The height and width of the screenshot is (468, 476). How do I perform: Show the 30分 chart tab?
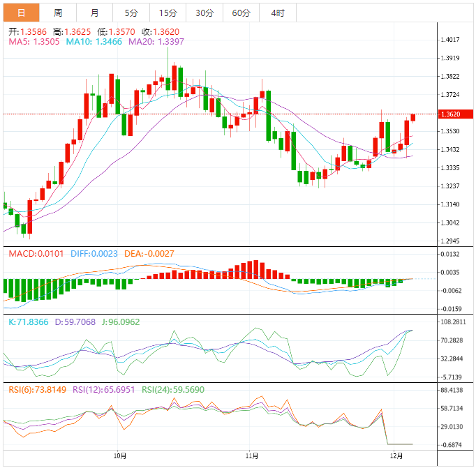point(204,13)
